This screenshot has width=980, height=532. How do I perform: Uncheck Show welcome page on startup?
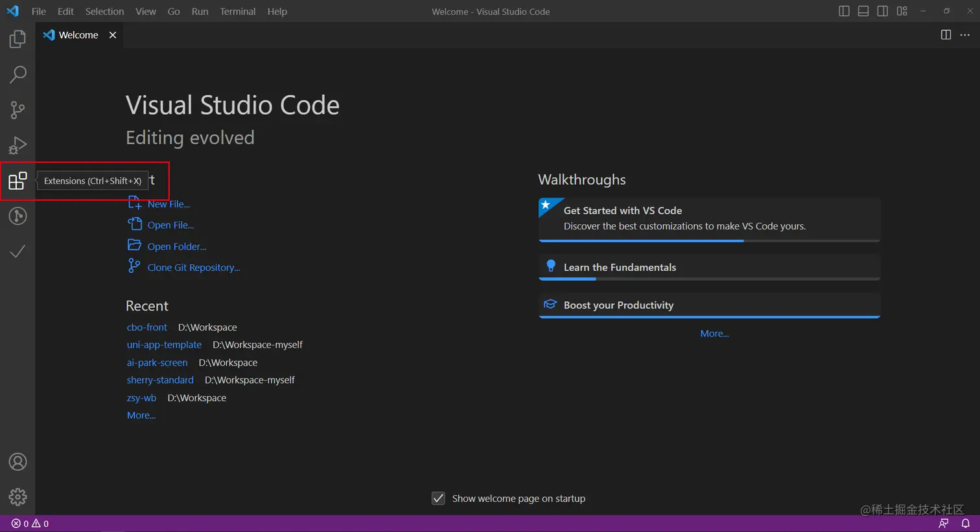click(439, 498)
